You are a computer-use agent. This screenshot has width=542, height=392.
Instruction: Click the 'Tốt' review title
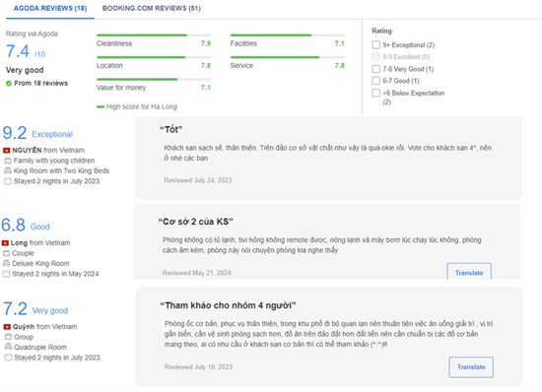(x=170, y=129)
